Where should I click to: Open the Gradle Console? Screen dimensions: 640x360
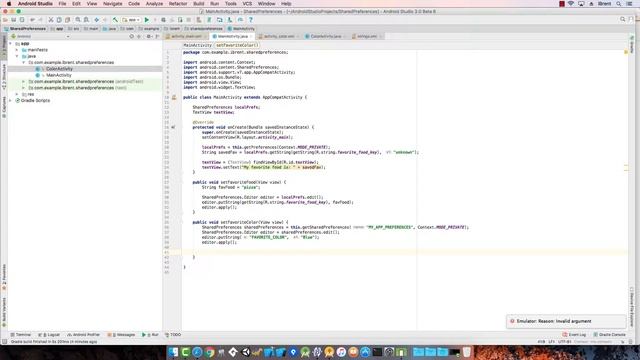609,335
